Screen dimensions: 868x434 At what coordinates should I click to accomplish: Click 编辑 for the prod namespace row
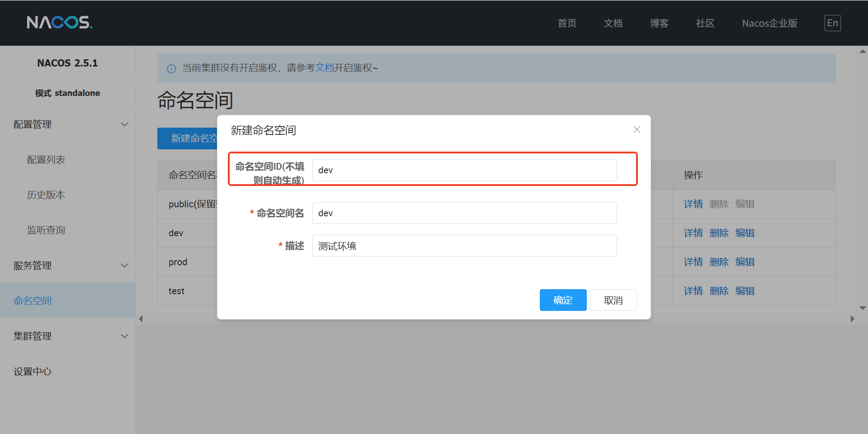[x=744, y=262]
